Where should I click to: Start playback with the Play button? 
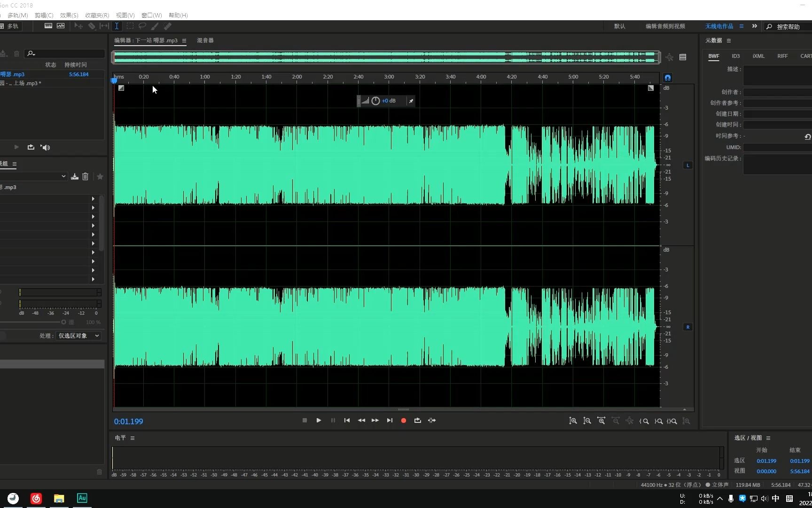[319, 421]
